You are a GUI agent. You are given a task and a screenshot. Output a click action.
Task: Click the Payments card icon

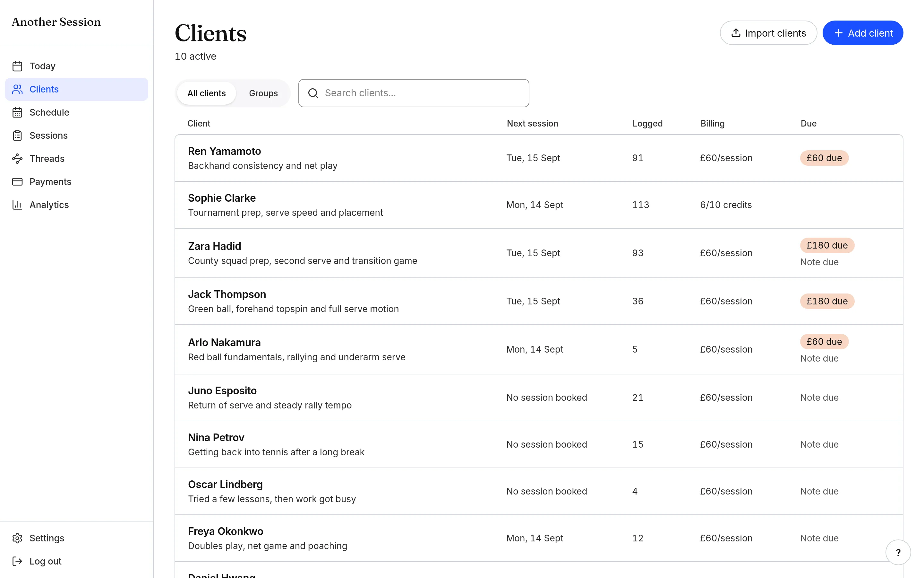tap(17, 181)
